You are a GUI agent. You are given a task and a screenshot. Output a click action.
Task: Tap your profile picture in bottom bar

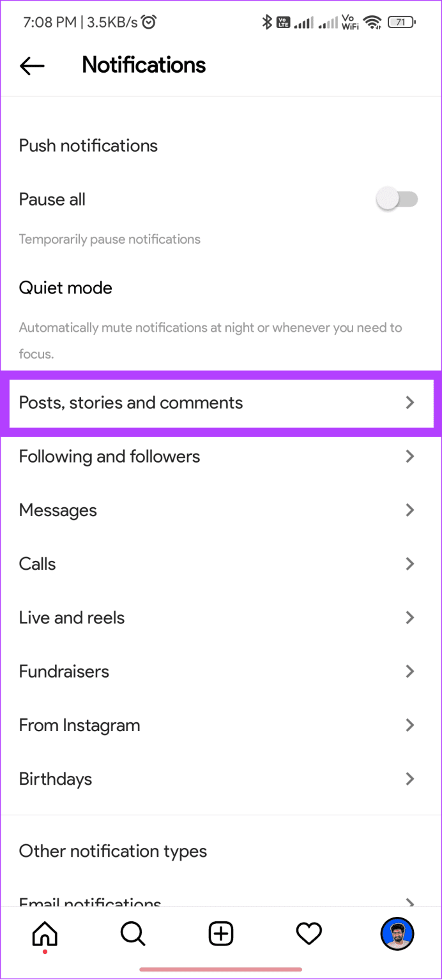click(397, 933)
